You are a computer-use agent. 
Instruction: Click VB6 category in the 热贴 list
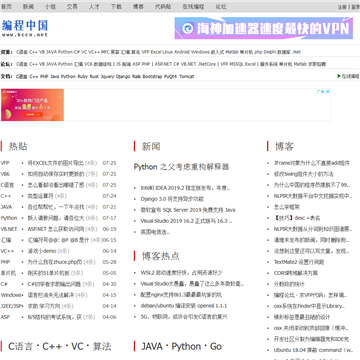coord(5,174)
